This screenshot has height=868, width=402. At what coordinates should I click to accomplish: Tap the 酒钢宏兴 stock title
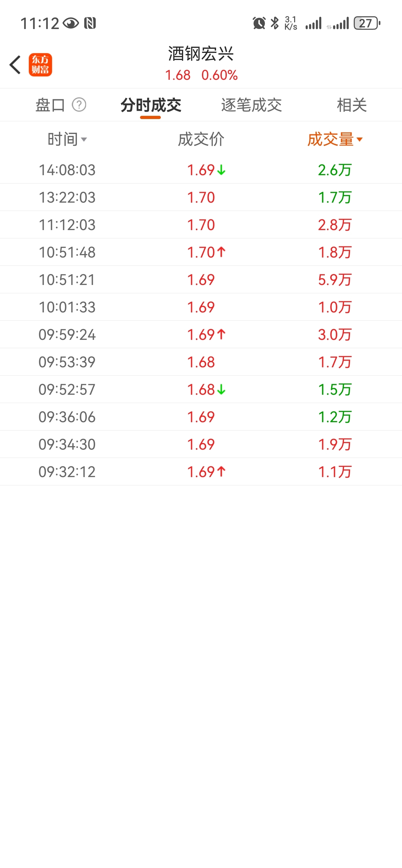pyautogui.click(x=201, y=54)
